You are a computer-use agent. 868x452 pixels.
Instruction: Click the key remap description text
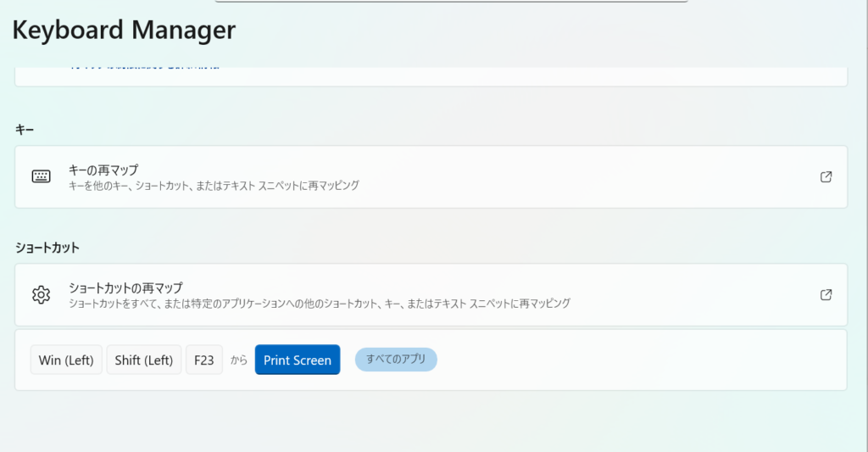coord(214,185)
